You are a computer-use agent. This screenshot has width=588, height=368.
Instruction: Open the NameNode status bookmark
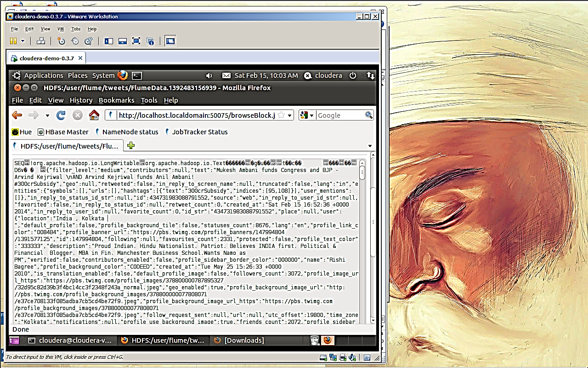[126, 132]
